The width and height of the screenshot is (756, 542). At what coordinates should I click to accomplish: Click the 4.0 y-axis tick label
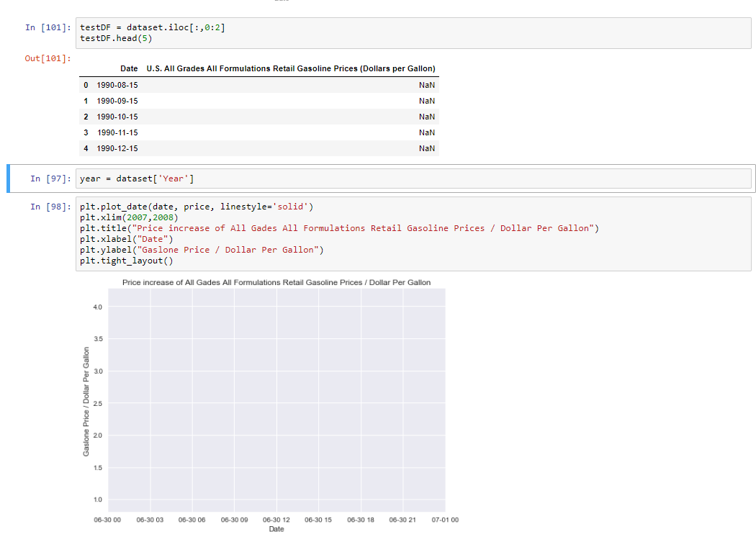97,307
